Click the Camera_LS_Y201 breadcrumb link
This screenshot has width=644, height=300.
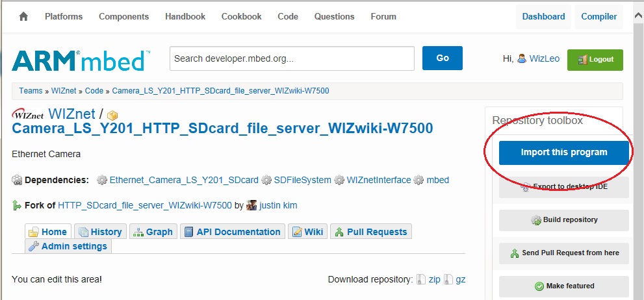click(220, 91)
